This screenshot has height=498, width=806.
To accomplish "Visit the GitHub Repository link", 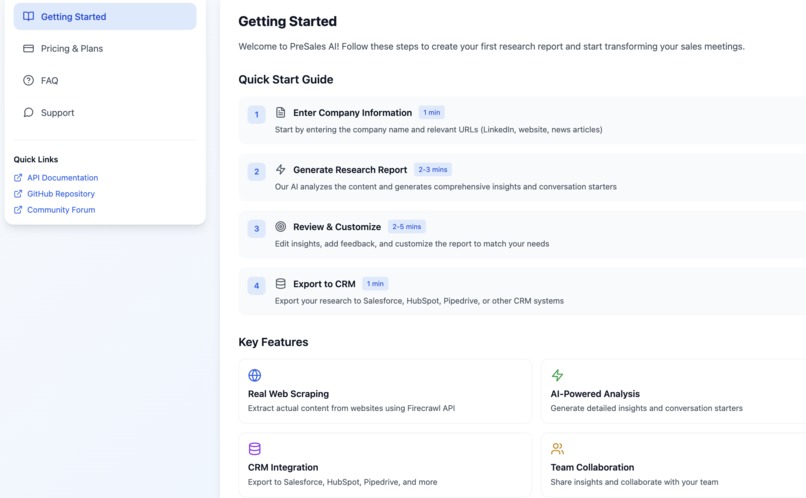I will (61, 194).
